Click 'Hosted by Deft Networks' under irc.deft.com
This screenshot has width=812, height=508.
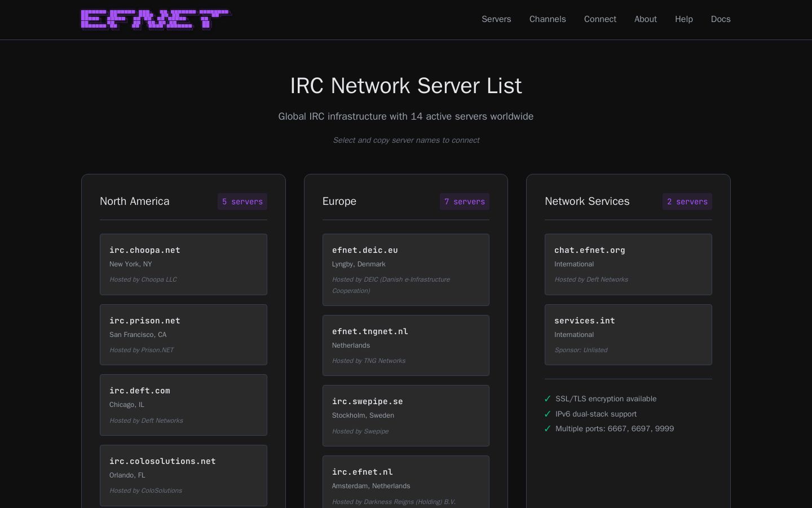146,421
